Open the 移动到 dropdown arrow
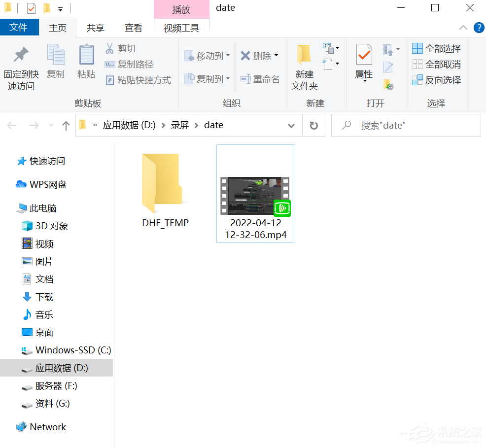The image size is (486, 448). point(228,56)
